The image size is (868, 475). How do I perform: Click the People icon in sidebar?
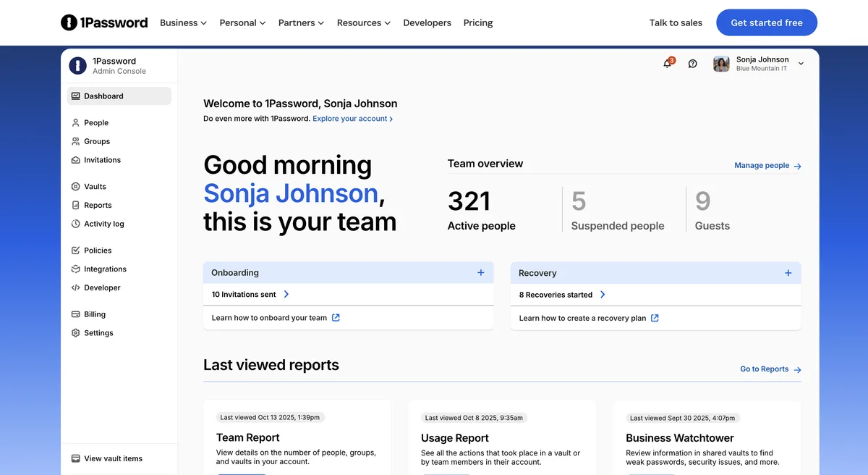click(x=76, y=122)
